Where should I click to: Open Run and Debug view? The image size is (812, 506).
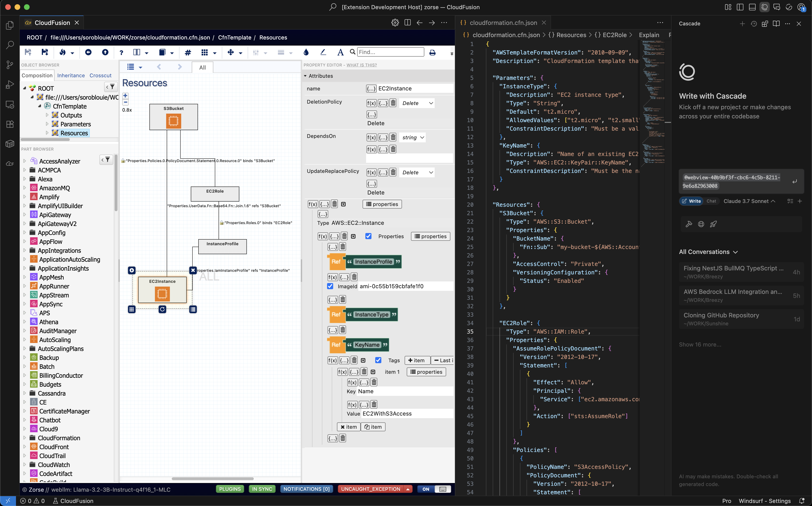pos(10,84)
